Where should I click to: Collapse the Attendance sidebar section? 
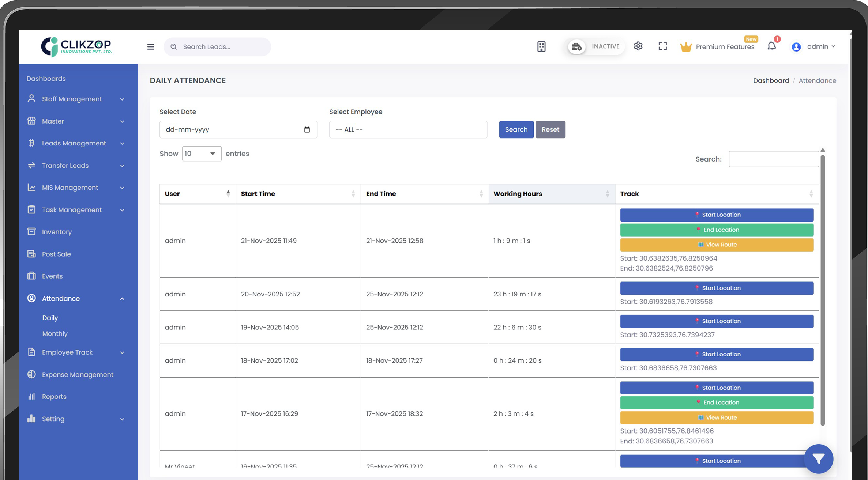[x=122, y=298]
